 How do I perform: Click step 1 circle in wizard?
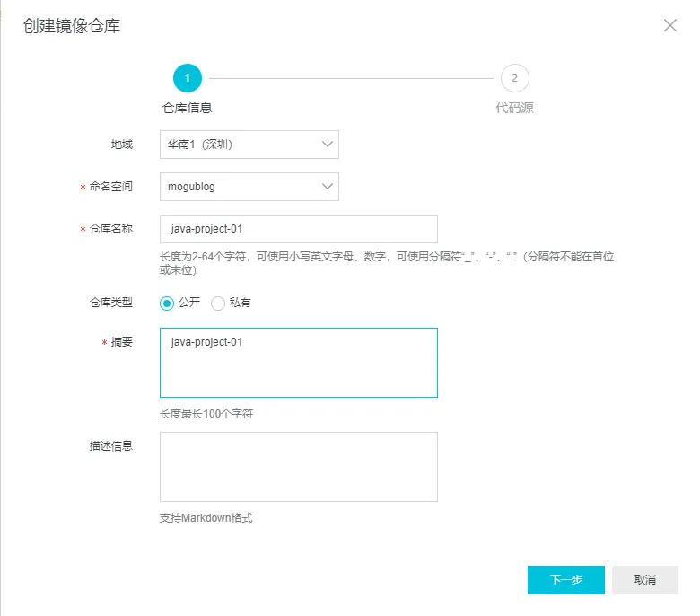click(188, 78)
